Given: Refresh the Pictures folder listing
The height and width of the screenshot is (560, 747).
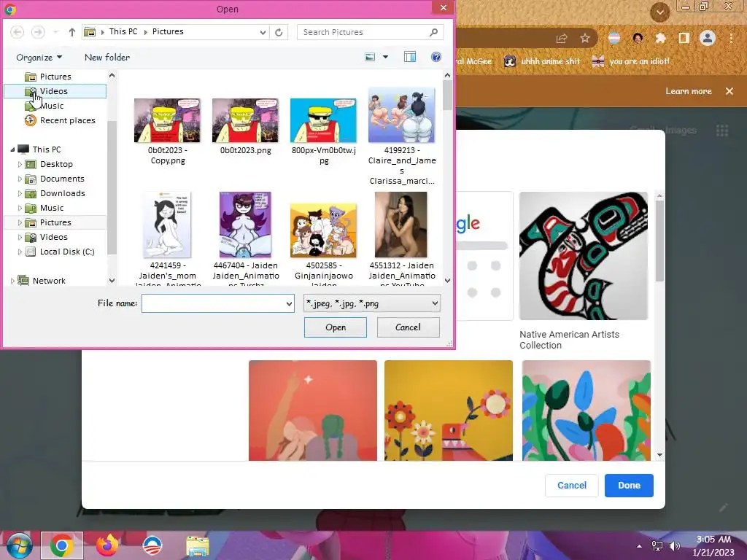Looking at the screenshot, I should pos(279,32).
